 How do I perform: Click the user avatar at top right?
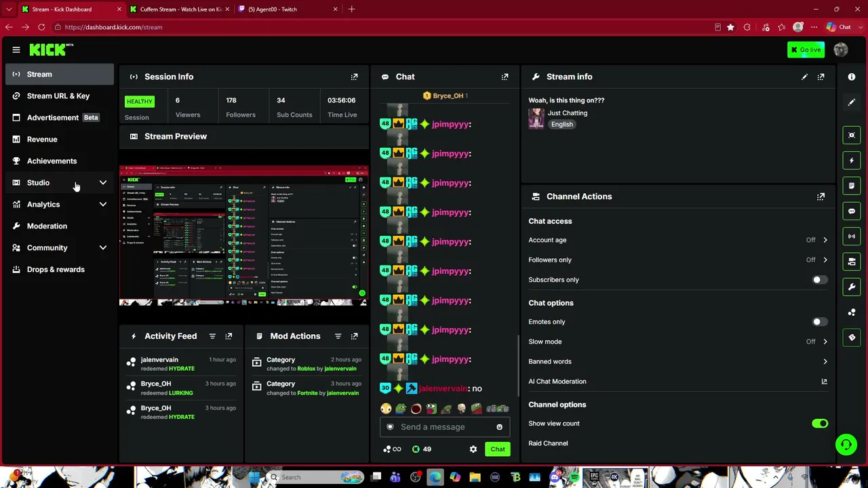(841, 49)
